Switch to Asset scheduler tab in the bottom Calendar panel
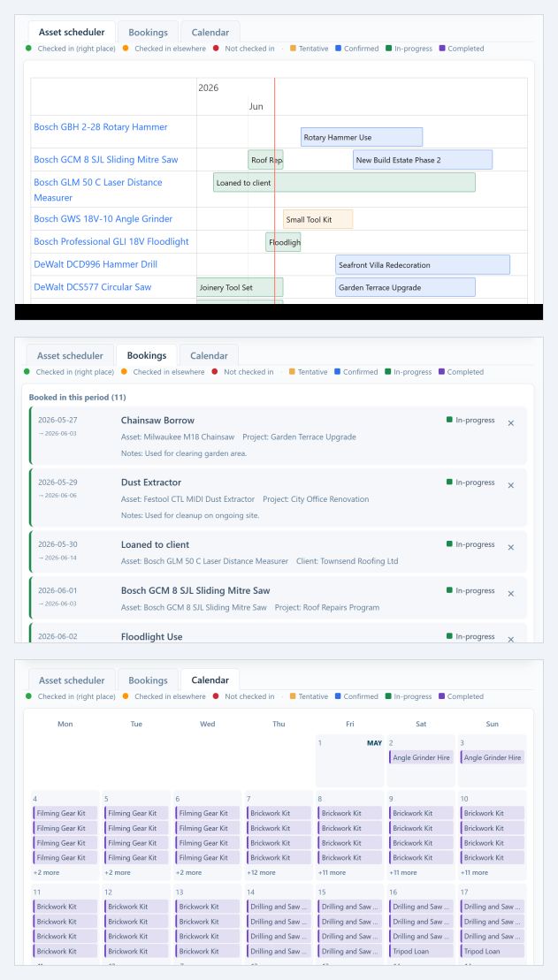The width and height of the screenshot is (558, 980). [x=72, y=680]
